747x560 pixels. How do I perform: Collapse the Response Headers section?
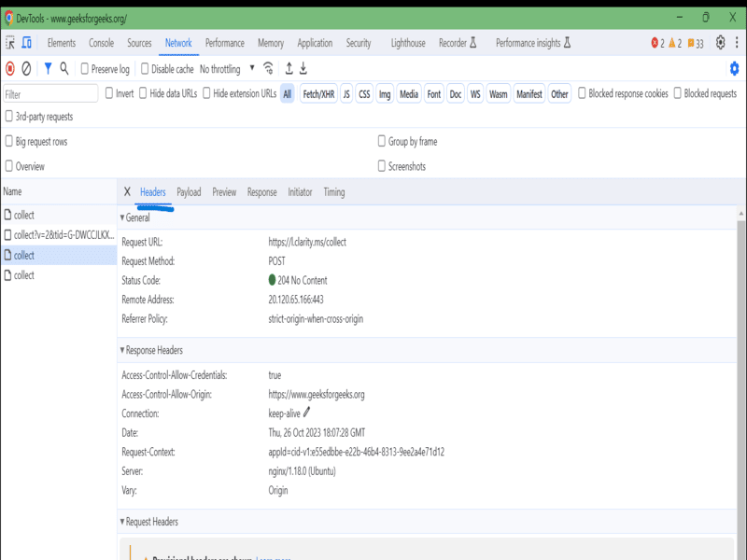click(122, 350)
